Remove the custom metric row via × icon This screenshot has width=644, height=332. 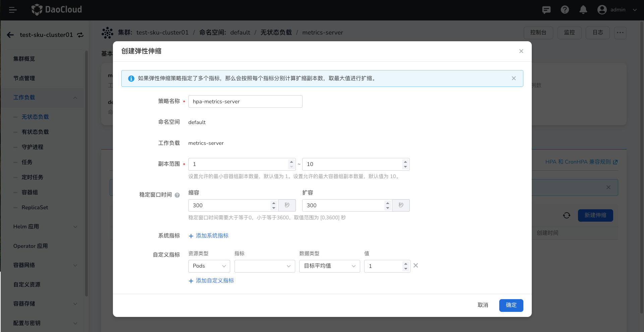click(x=415, y=265)
